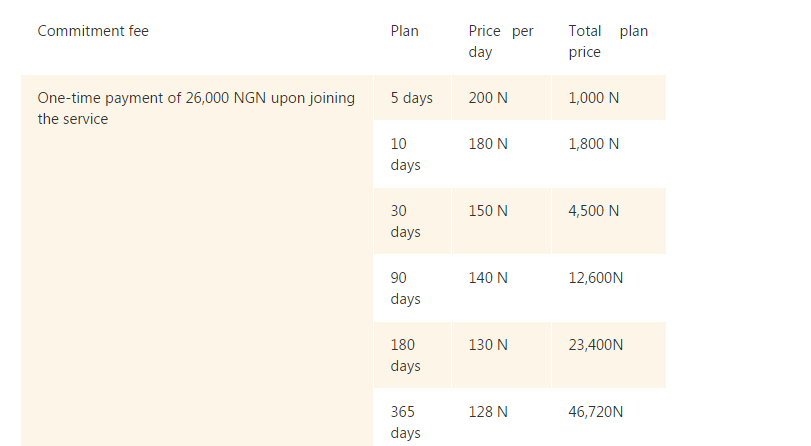Viewport: 811px width, 446px height.
Task: Click the 1,000 N total plan price
Action: tap(593, 98)
